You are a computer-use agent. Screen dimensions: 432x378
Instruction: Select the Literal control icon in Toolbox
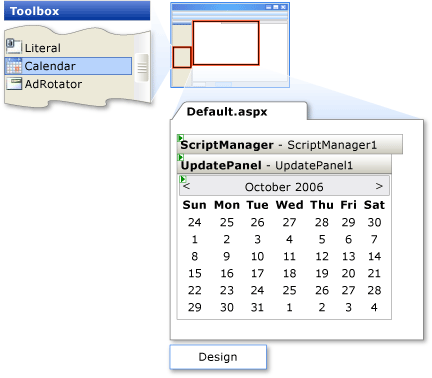[13, 46]
